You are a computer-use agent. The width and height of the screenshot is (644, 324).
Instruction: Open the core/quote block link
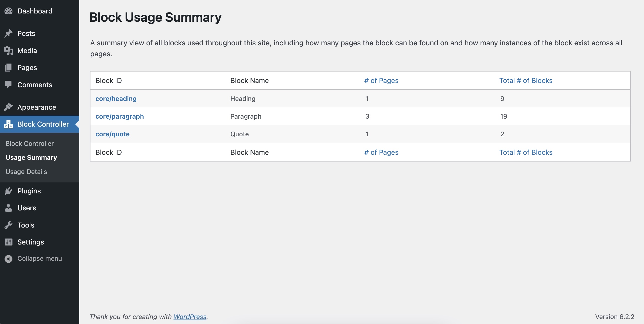[112, 134]
